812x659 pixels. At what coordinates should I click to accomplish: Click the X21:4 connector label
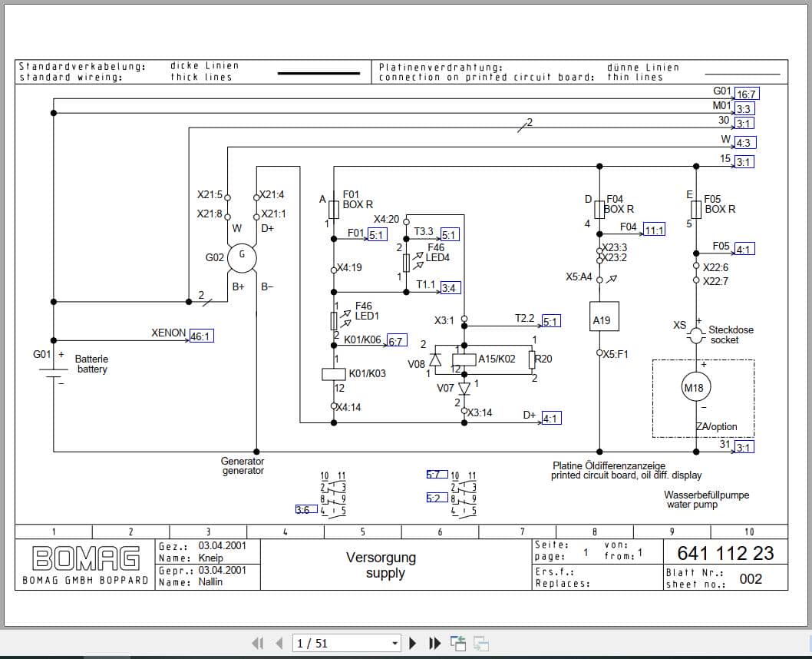pyautogui.click(x=272, y=195)
